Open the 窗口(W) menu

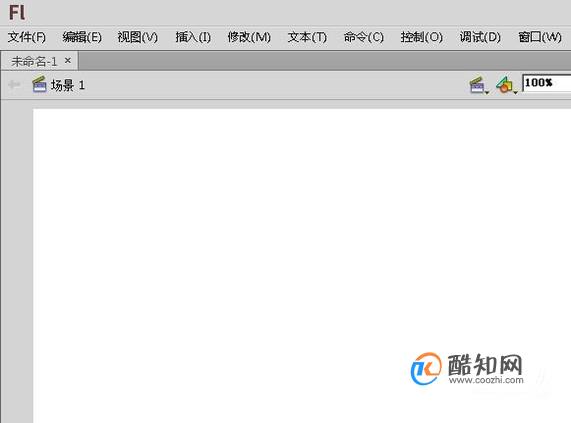[540, 37]
